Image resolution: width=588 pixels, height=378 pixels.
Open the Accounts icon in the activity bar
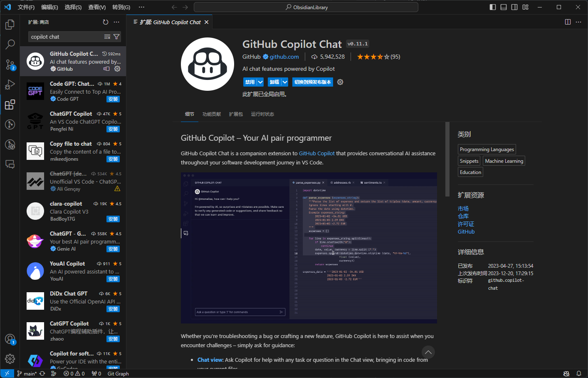coord(10,339)
